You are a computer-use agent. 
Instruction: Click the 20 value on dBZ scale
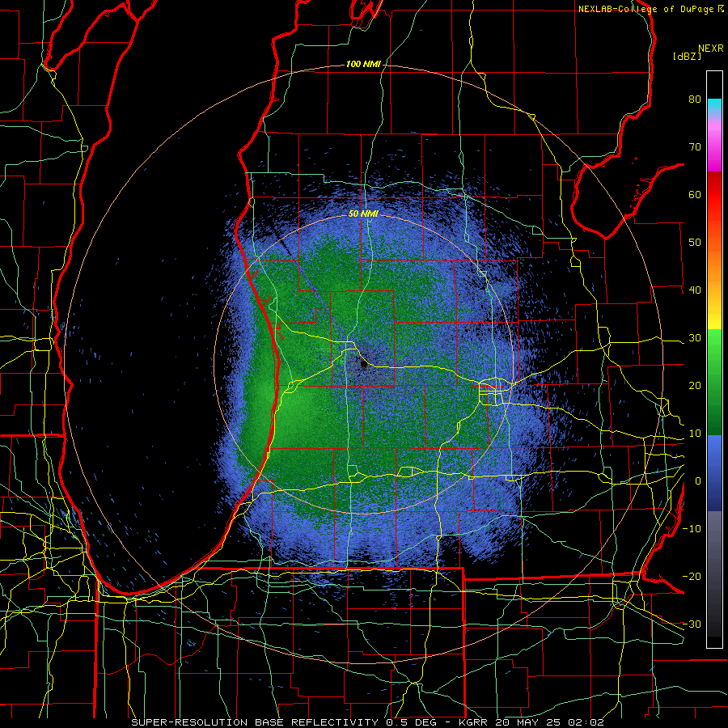pyautogui.click(x=695, y=386)
